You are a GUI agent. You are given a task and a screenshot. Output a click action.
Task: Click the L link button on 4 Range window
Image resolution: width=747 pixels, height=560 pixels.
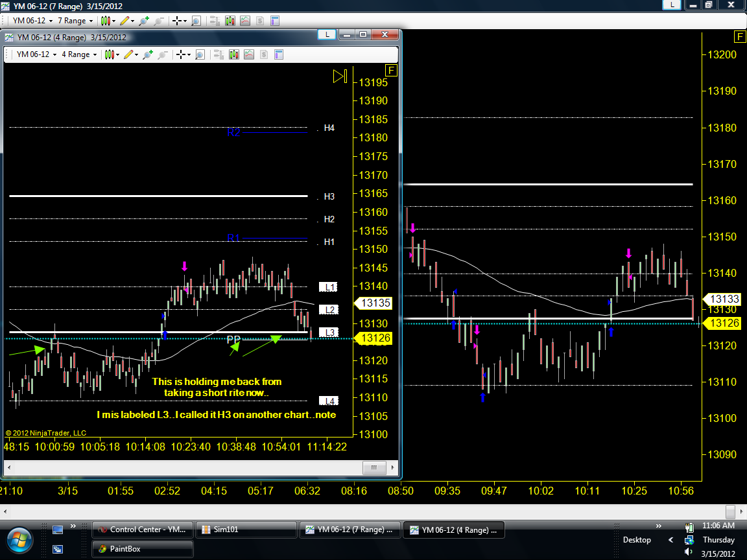(327, 34)
